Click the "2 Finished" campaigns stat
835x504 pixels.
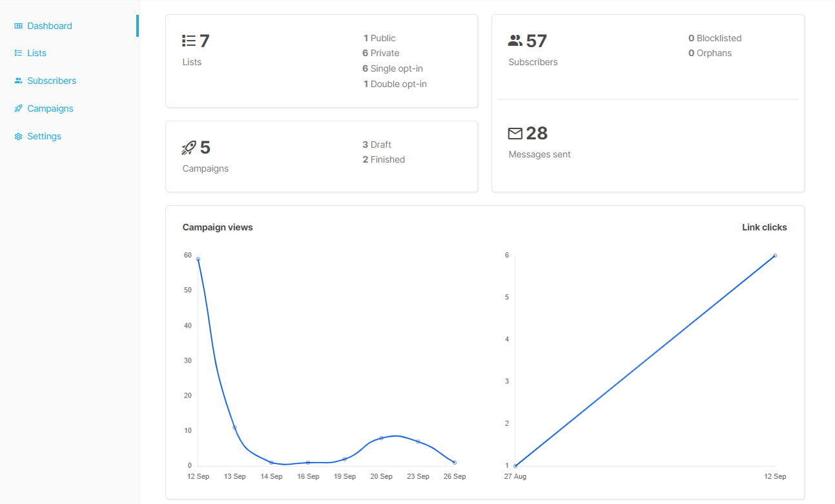[384, 159]
